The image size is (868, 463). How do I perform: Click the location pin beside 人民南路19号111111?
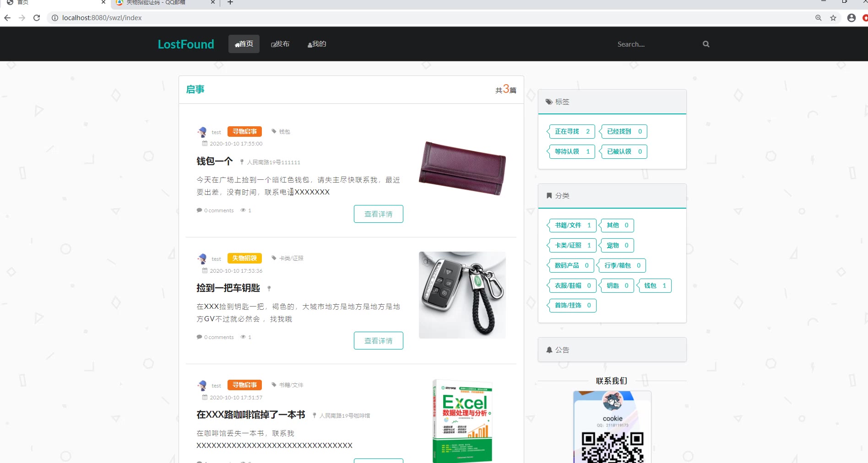[242, 162]
